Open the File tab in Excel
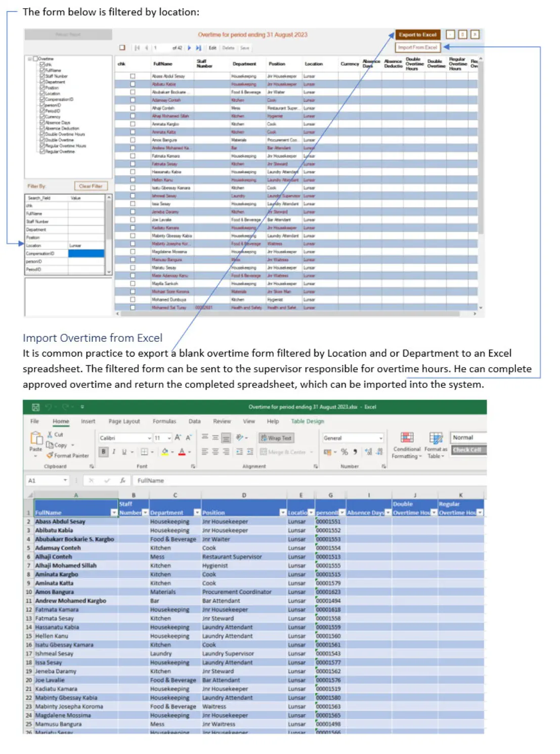Image resolution: width=560 pixels, height=754 pixels. (34, 421)
